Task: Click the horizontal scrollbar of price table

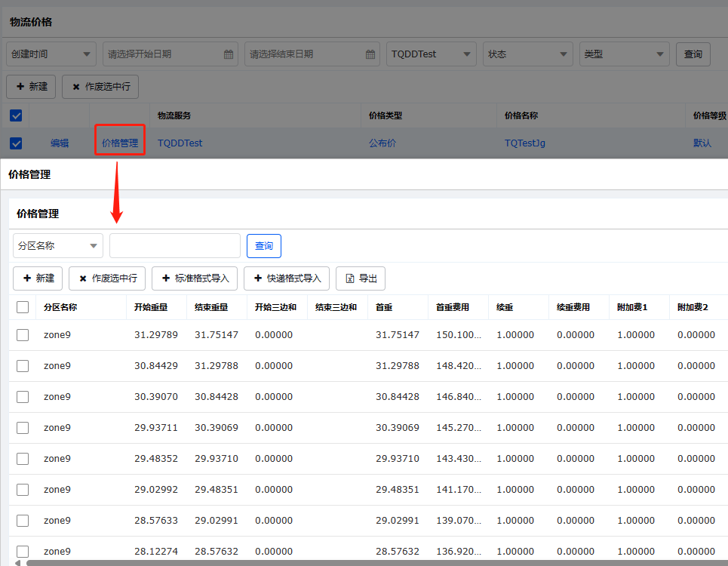Action: (377, 563)
